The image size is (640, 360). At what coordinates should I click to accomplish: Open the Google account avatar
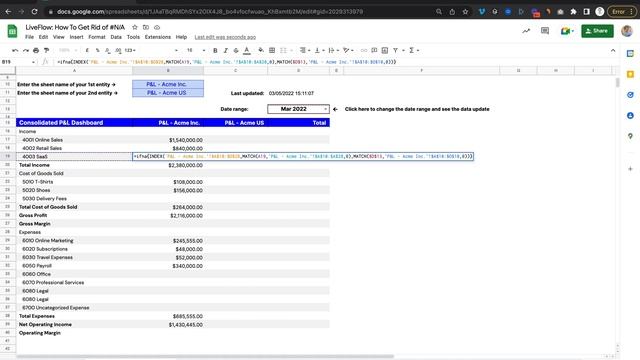tap(627, 31)
